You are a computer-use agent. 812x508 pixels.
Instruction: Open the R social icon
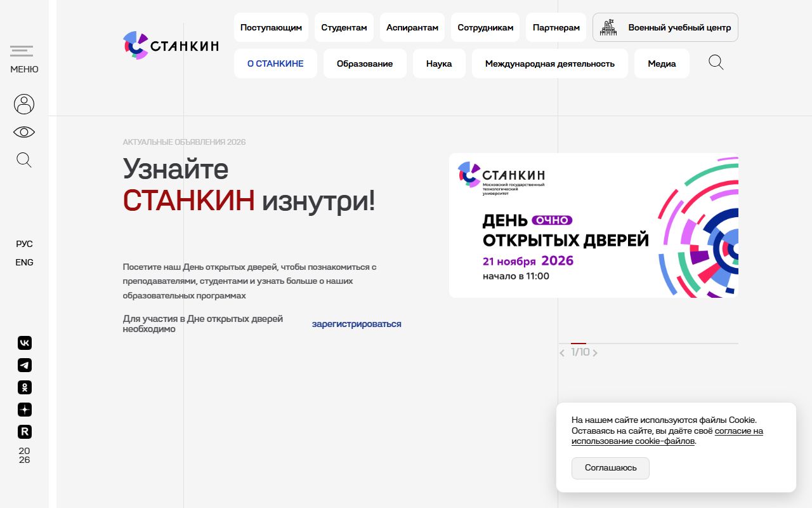click(x=24, y=432)
